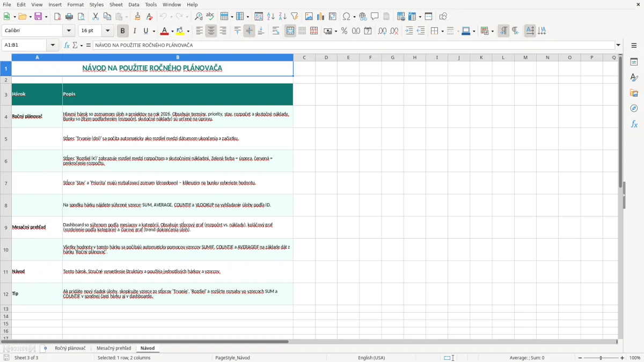Apply red font color swatch

coord(165,31)
